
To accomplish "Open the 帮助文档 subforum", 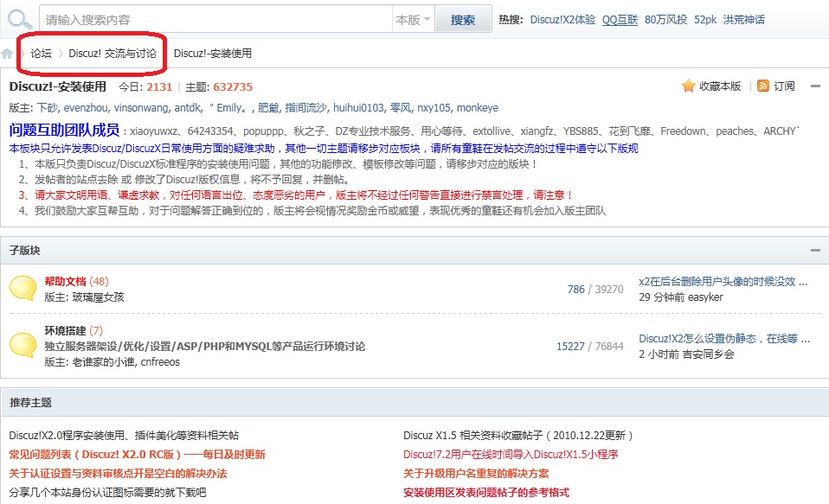I will 65,281.
